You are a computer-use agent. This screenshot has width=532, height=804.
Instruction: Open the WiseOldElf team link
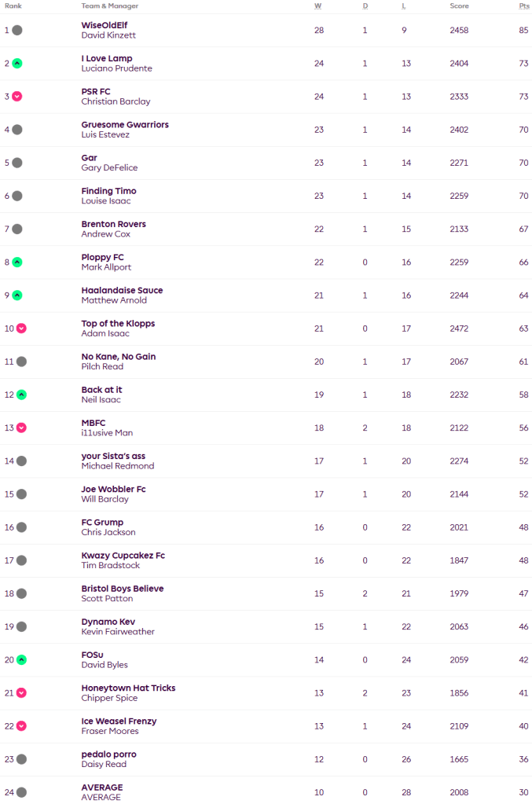105,25
